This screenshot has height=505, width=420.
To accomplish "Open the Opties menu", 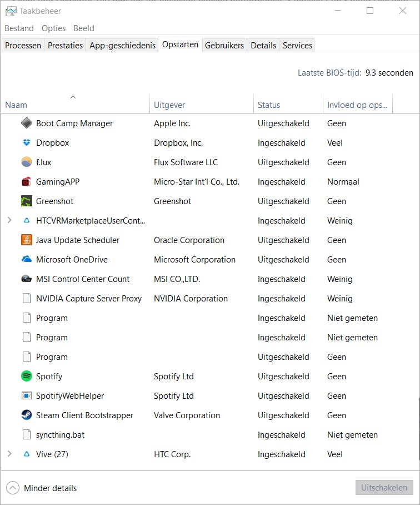I will point(53,28).
